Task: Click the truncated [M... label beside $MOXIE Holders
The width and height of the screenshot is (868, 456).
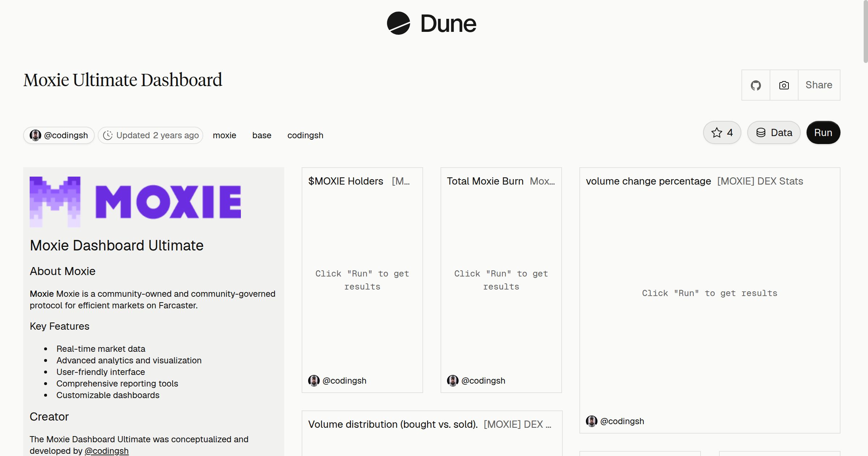Action: pyautogui.click(x=401, y=181)
